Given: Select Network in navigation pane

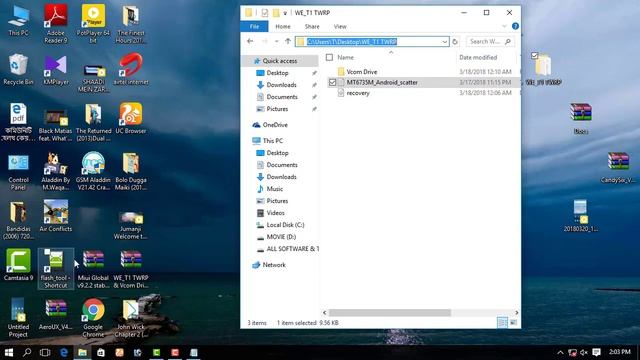Looking at the screenshot, I should click(x=274, y=265).
